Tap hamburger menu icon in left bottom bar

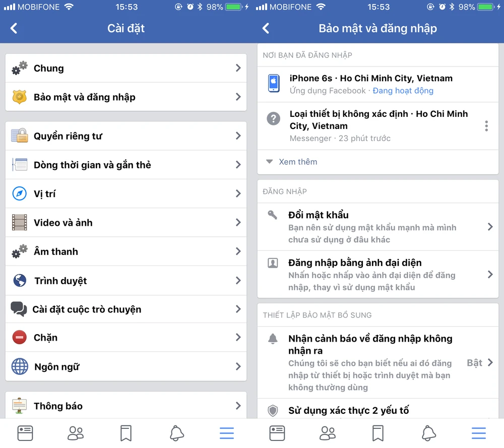[x=227, y=433]
